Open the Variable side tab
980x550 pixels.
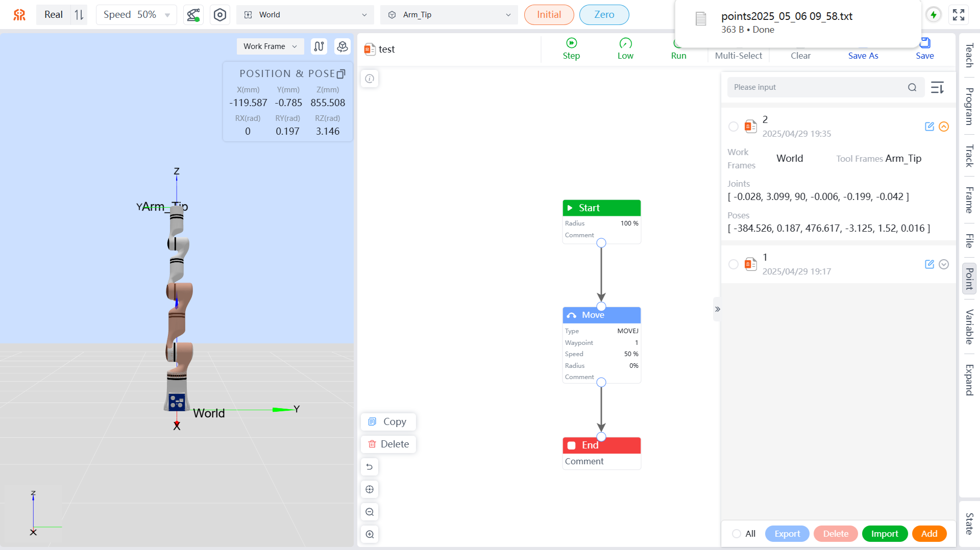969,327
